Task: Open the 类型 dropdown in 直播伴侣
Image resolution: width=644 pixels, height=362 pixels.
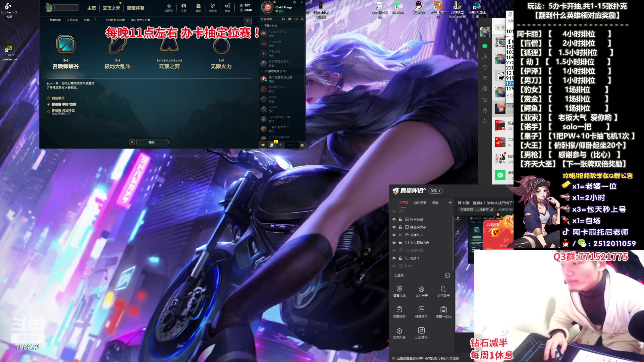Action: pos(436,191)
